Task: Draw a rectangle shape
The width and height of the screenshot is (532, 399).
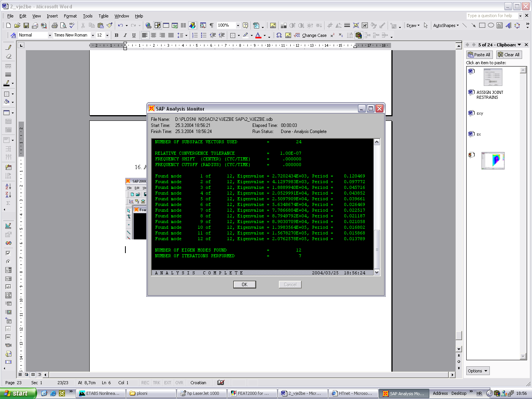Action: [x=482, y=25]
